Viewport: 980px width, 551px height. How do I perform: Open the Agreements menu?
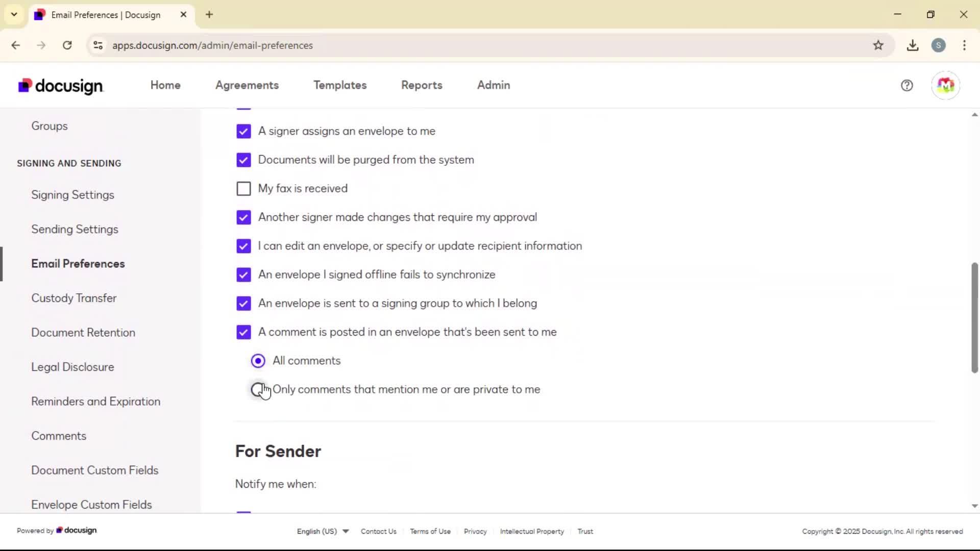coord(247,85)
